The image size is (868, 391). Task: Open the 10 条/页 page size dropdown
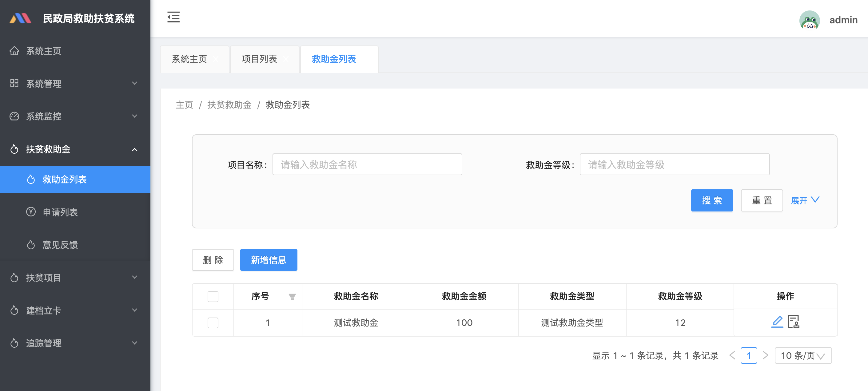pos(803,355)
